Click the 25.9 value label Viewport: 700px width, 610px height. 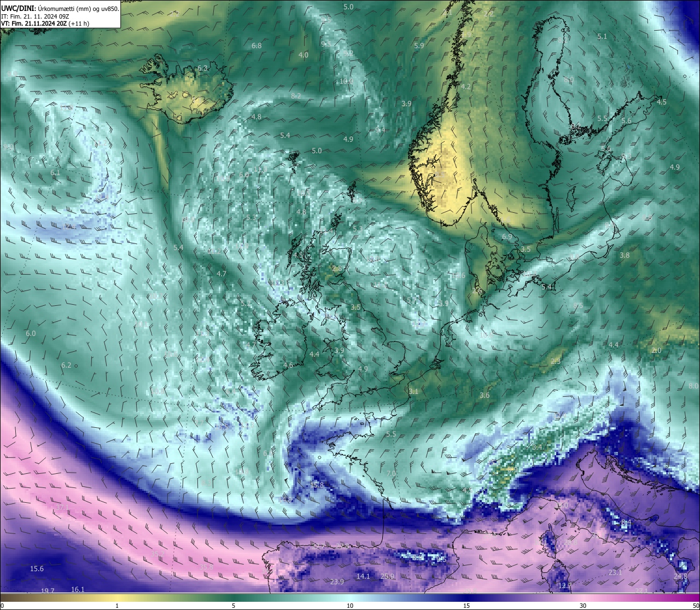(387, 576)
